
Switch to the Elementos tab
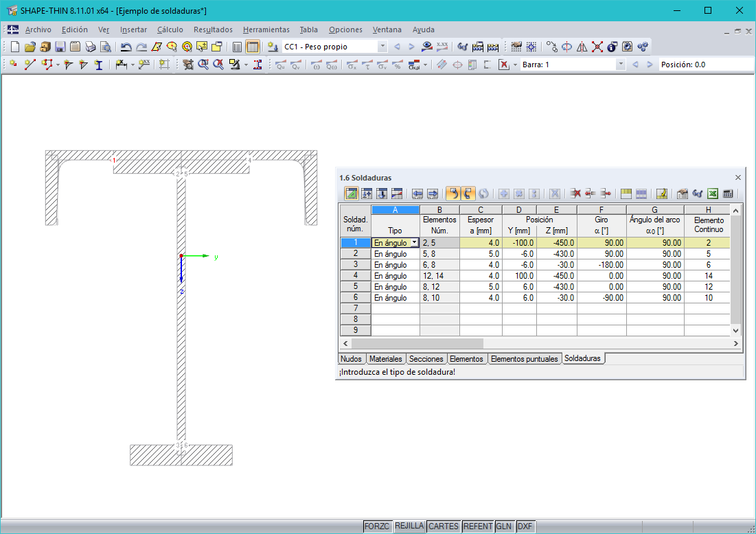click(x=466, y=359)
